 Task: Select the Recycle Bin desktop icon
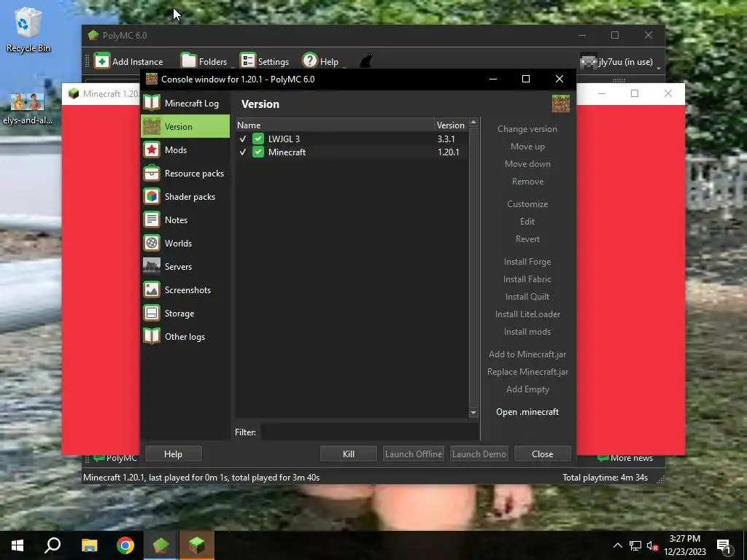(x=28, y=31)
